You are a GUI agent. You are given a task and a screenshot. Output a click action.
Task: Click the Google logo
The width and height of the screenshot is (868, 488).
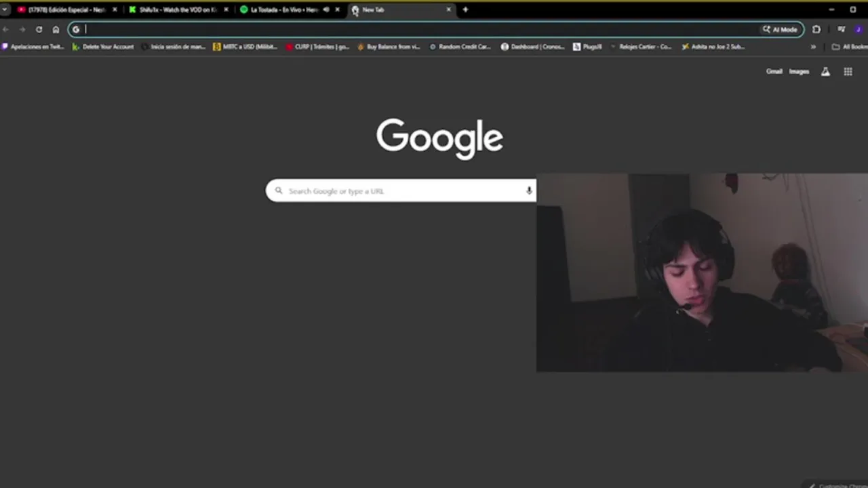(439, 138)
